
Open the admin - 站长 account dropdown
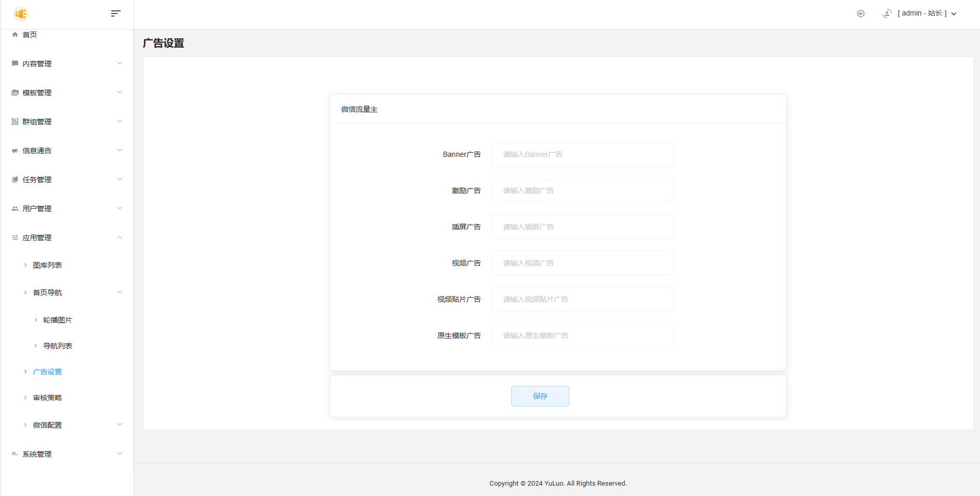926,13
